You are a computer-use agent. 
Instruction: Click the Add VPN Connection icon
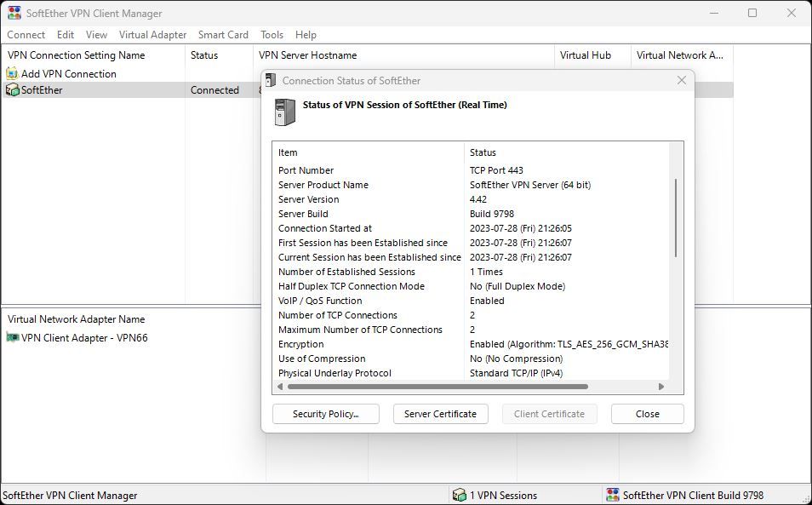[10, 73]
